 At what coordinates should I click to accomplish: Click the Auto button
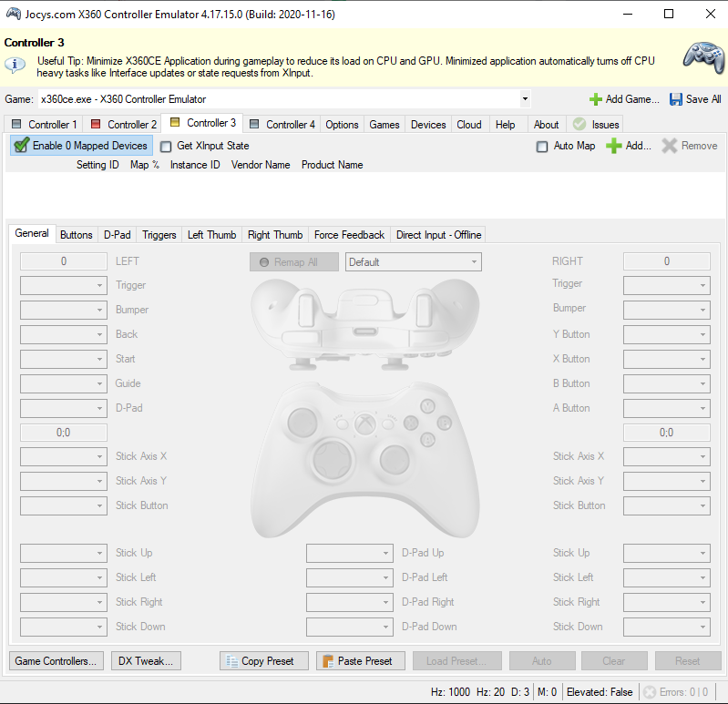tap(542, 661)
